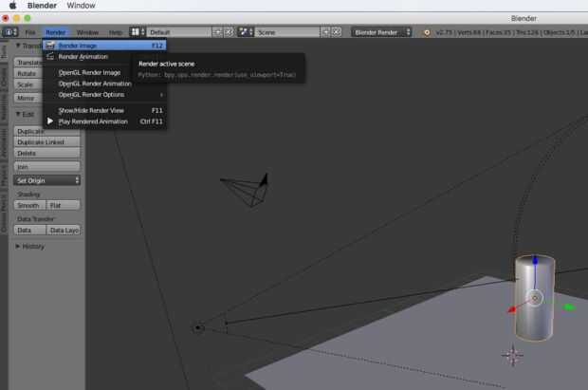Add a new scene with plus icon
This screenshot has height=390, width=588.
(325, 32)
